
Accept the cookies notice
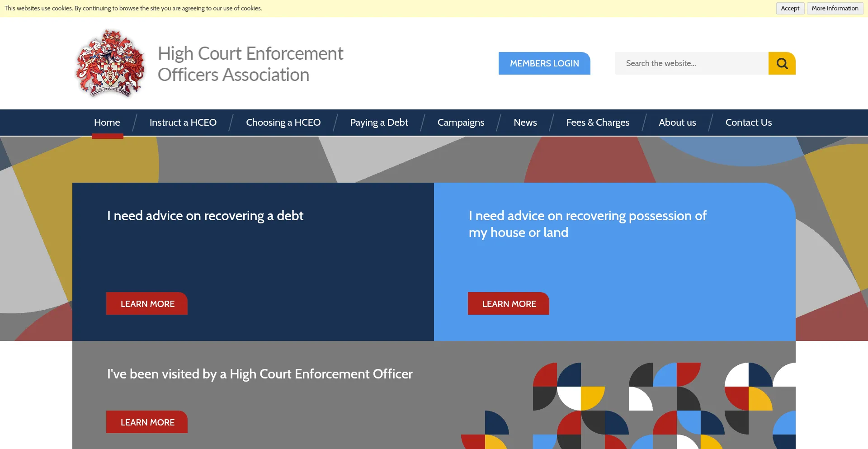pyautogui.click(x=790, y=8)
